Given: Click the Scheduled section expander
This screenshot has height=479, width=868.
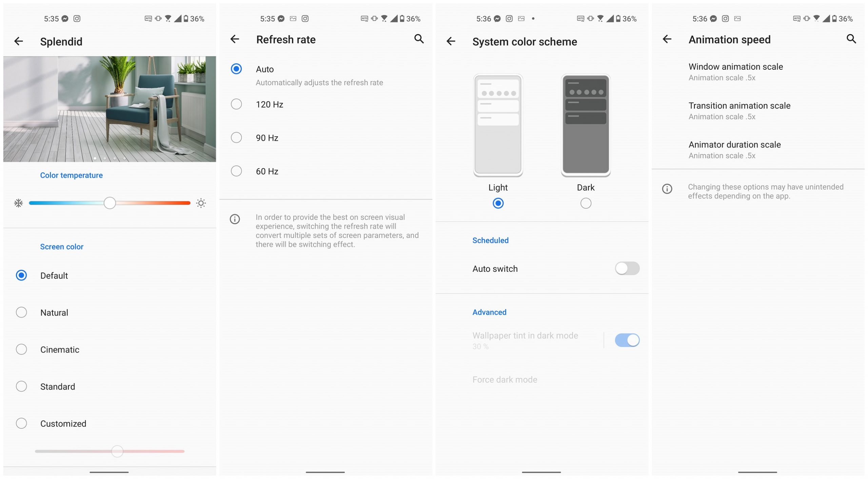Looking at the screenshot, I should click(490, 240).
